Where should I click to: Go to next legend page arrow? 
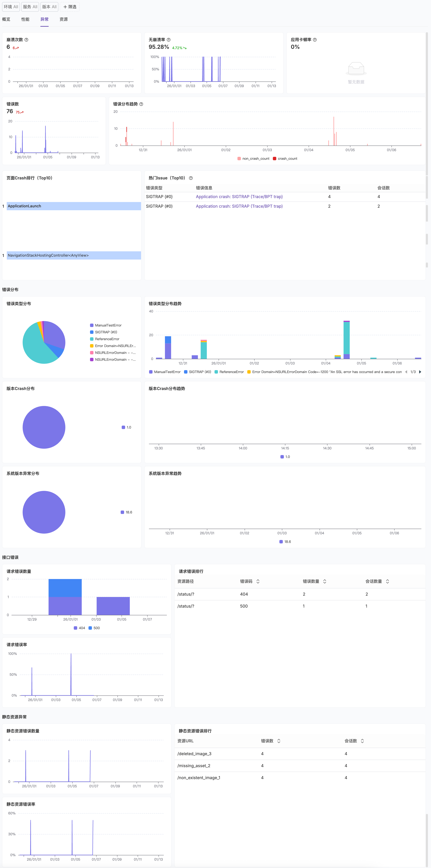(x=420, y=372)
